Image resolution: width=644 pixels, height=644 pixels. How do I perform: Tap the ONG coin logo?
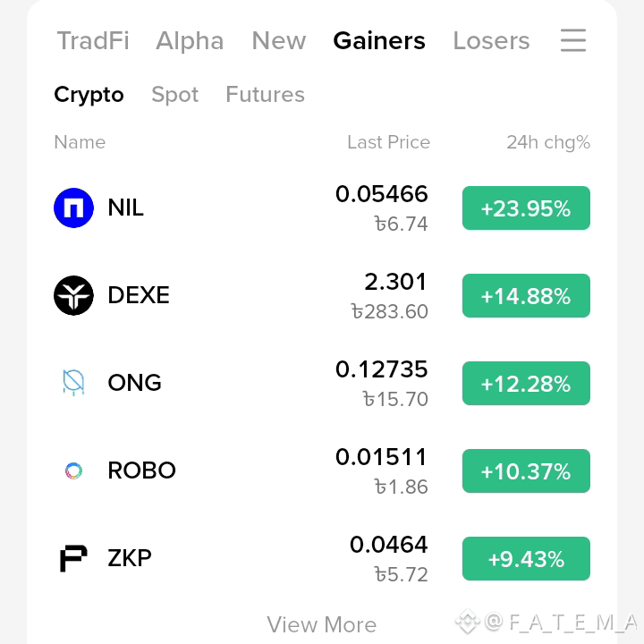tap(74, 383)
